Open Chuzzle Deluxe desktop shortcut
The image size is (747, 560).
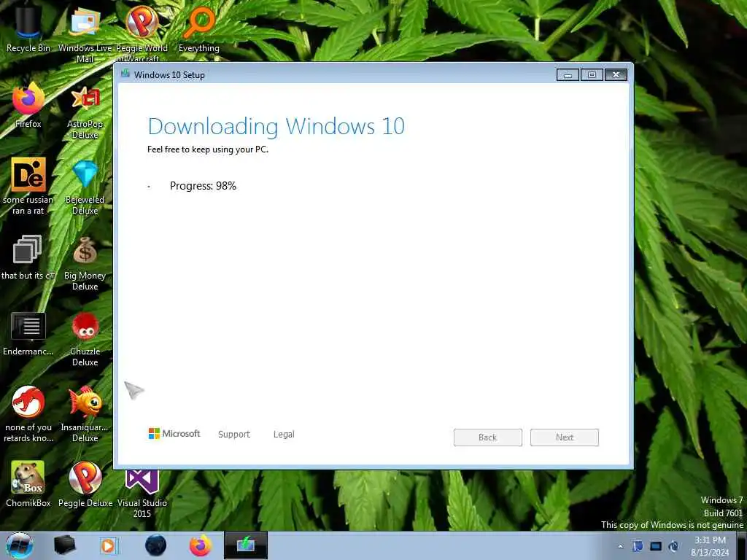[85, 339]
